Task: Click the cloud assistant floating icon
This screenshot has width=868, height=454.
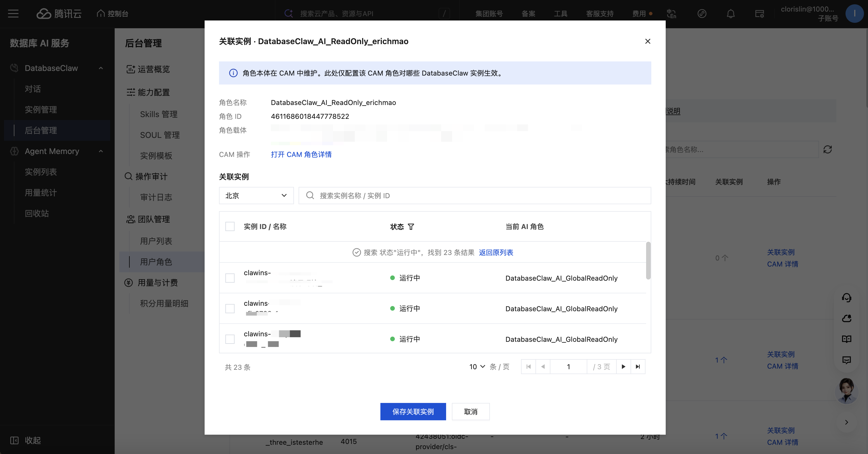Action: (x=846, y=318)
